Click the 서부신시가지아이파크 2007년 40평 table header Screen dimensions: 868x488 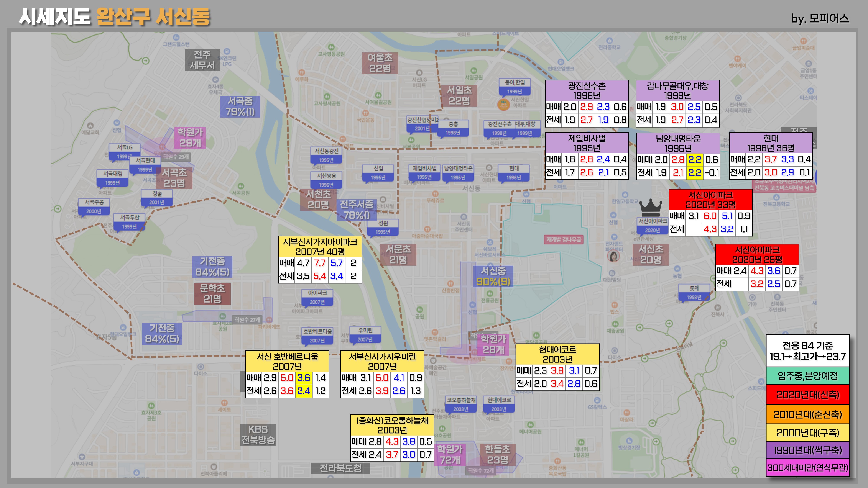click(320, 247)
